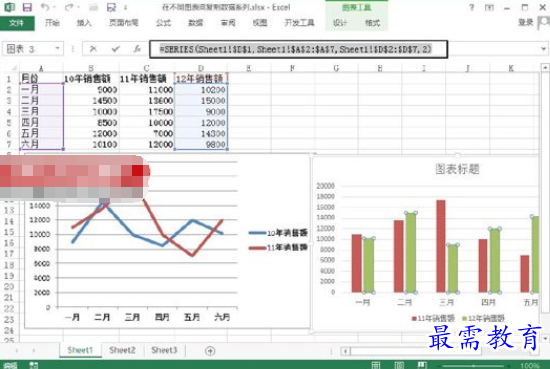Viewport: 550px width, 369px height.
Task: Click the macro record icon in status bar
Action: coord(33,365)
